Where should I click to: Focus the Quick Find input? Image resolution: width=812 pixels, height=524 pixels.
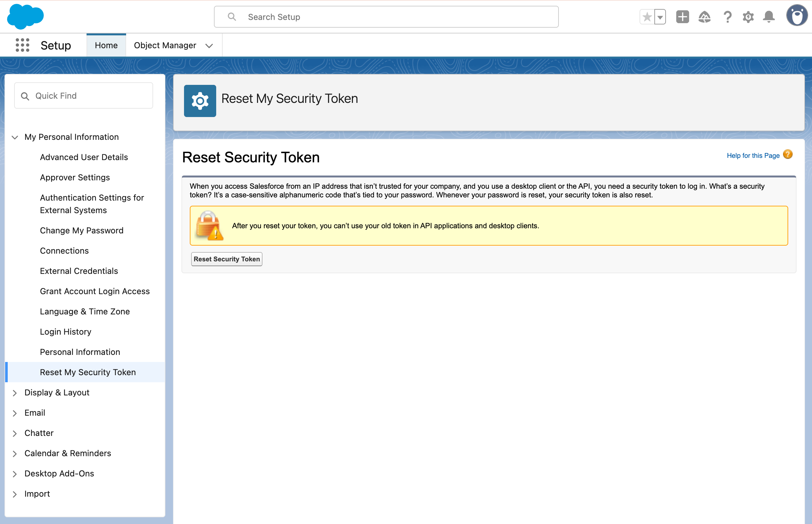[83, 95]
